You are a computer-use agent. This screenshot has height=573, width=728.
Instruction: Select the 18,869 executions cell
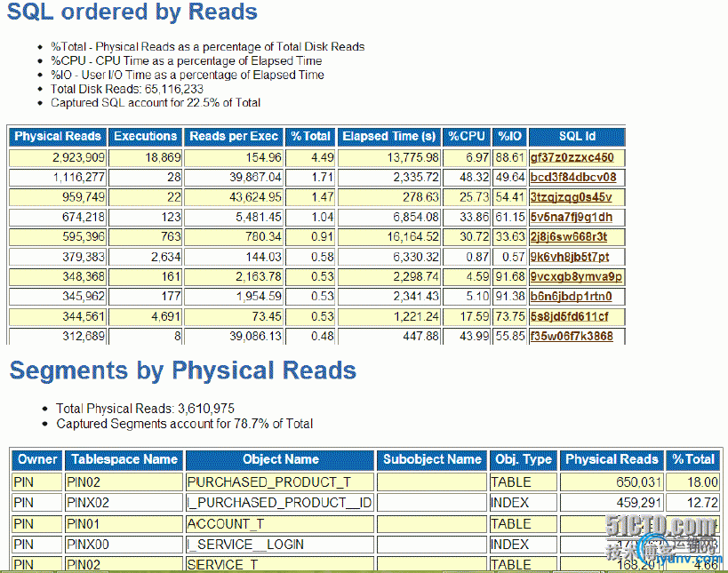146,158
